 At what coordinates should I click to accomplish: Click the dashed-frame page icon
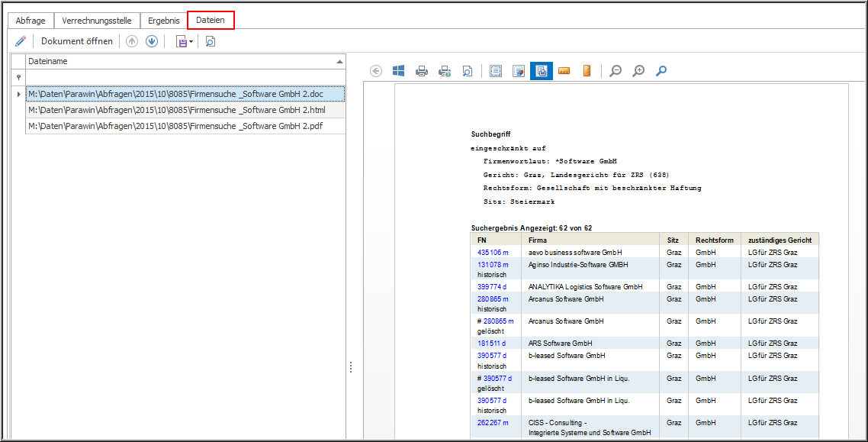pyautogui.click(x=496, y=71)
